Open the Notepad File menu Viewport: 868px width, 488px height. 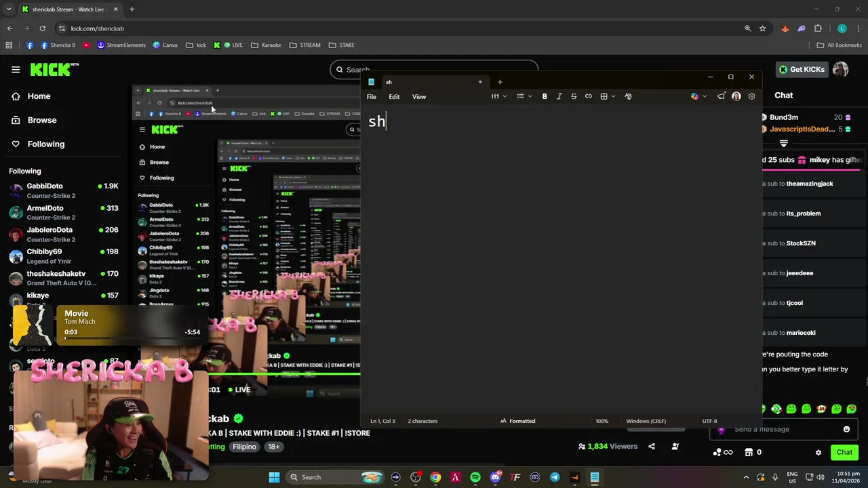[x=372, y=97]
